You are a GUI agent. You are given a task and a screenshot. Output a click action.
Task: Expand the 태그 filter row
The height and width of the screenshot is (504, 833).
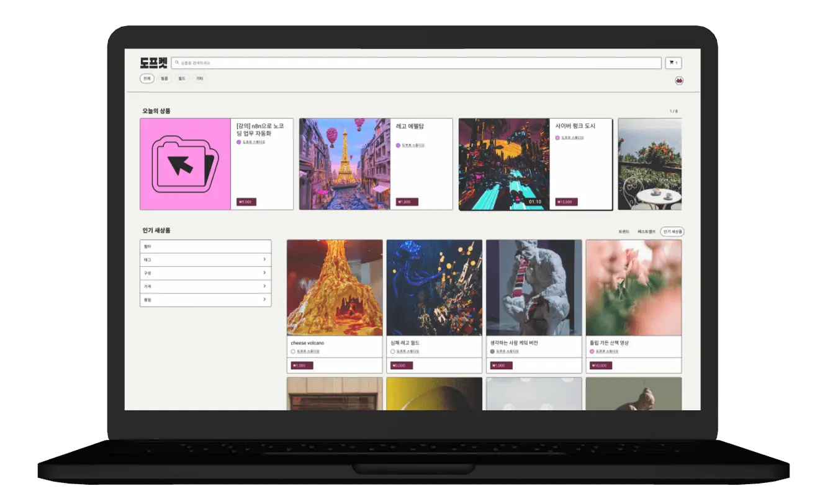coord(205,259)
